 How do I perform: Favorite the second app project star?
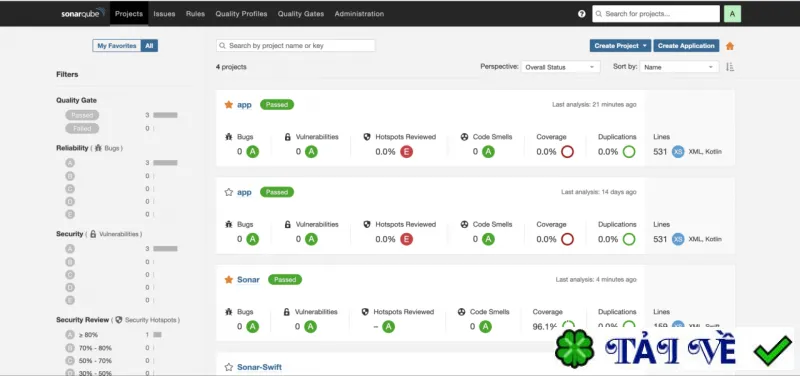pyautogui.click(x=229, y=192)
